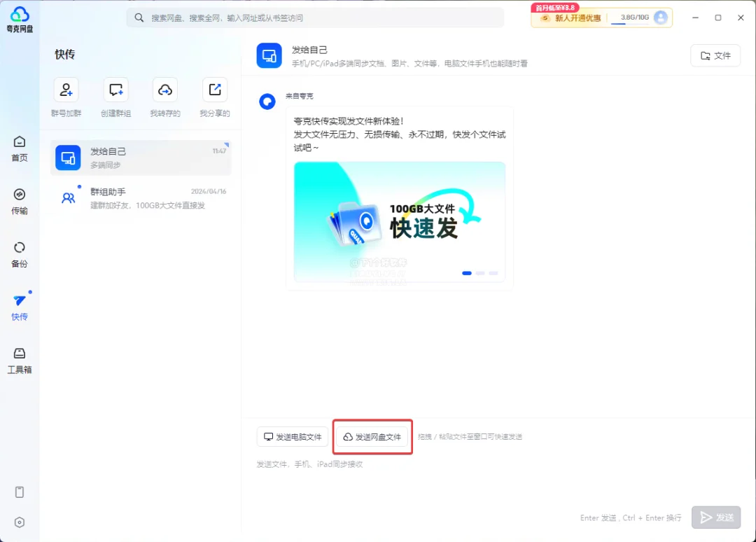Image resolution: width=756 pixels, height=542 pixels.
Task: Click the user avatar icon
Action: tap(661, 18)
